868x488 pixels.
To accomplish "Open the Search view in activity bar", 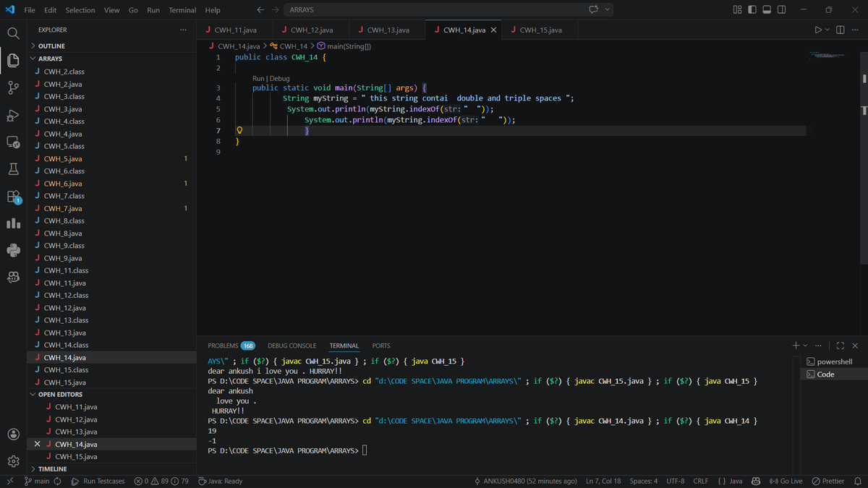I will tap(13, 33).
